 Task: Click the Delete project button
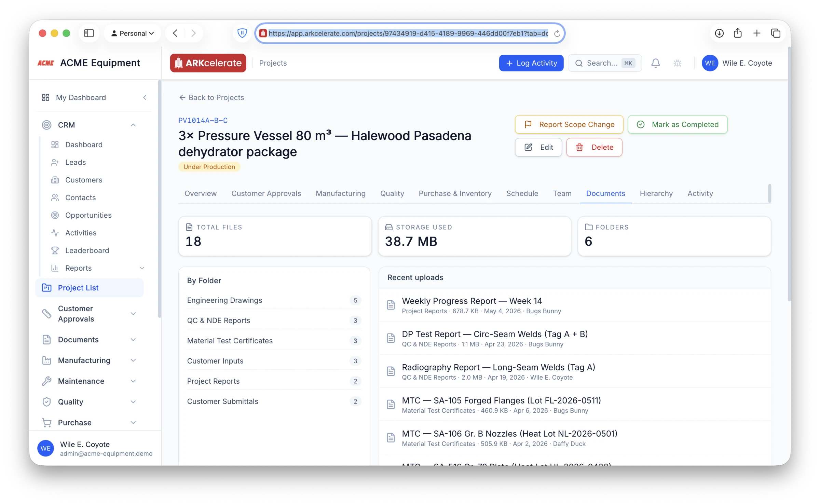pyautogui.click(x=594, y=148)
